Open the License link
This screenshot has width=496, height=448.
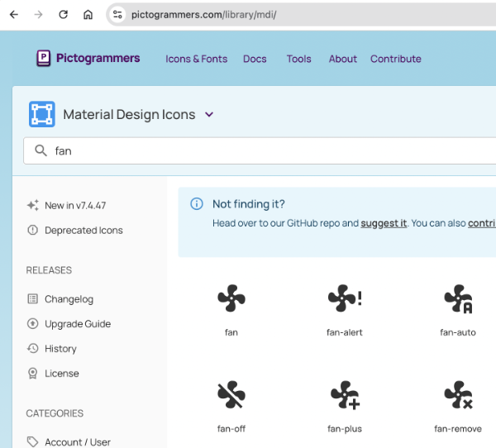pyautogui.click(x=62, y=374)
